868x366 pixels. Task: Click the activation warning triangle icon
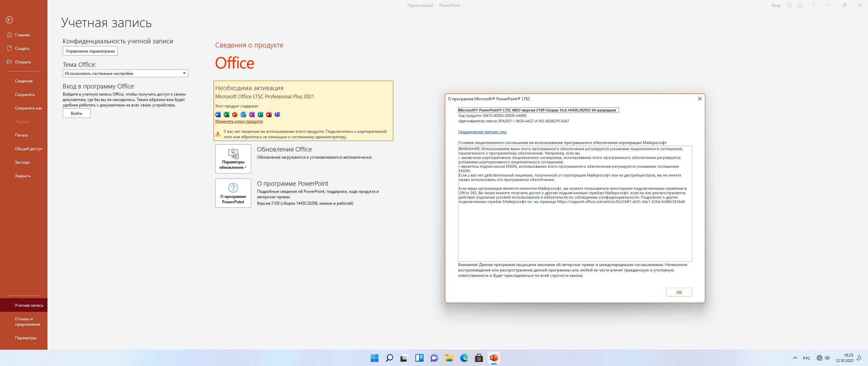[x=218, y=134]
